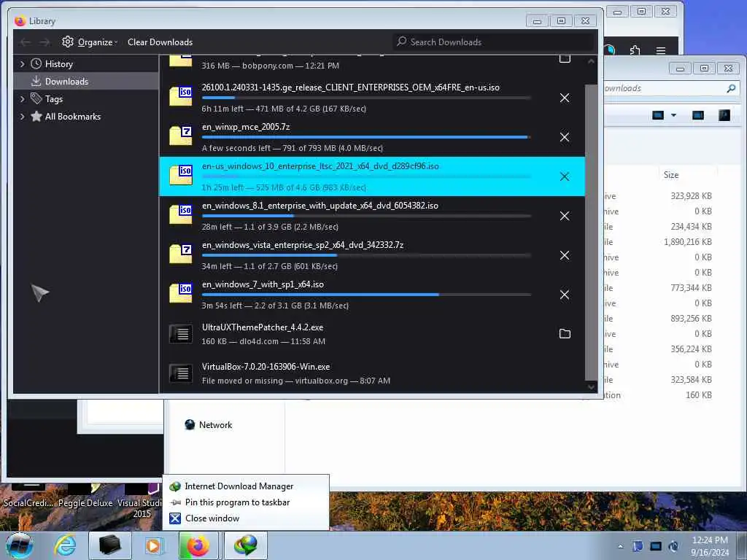Select Downloads in the Library sidebar
747x560 pixels.
click(86, 82)
